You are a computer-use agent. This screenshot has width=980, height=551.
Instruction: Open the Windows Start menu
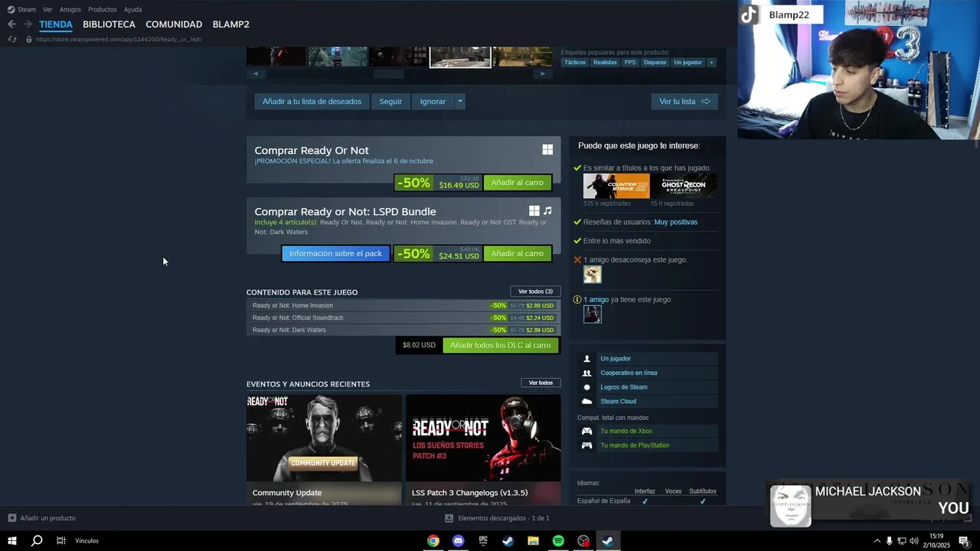(11, 541)
